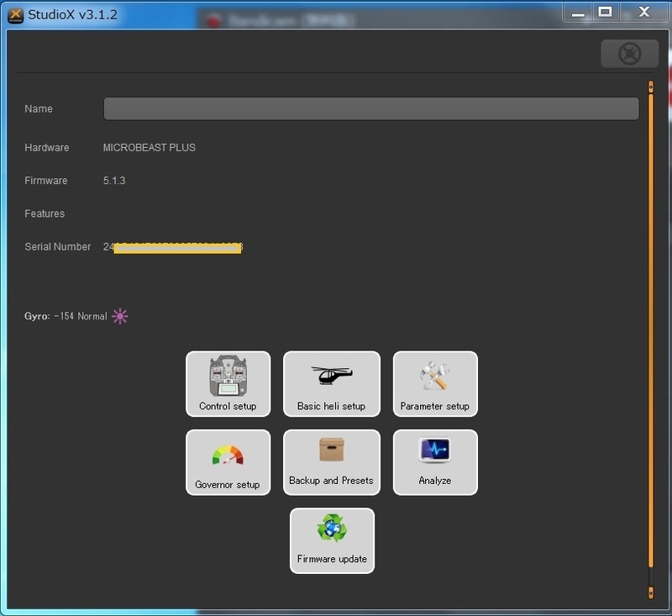Open Governor setup gauge icon
Screen dimensions: 672x616
[x=228, y=462]
